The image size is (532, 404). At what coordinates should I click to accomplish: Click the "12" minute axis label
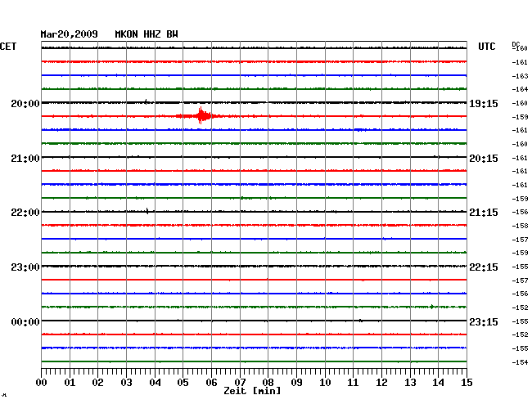[381, 383]
